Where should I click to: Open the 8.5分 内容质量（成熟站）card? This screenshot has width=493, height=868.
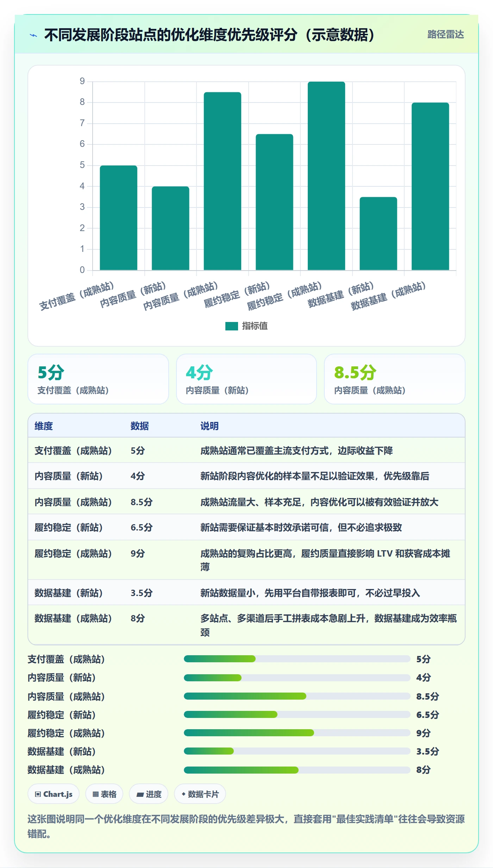click(x=395, y=379)
